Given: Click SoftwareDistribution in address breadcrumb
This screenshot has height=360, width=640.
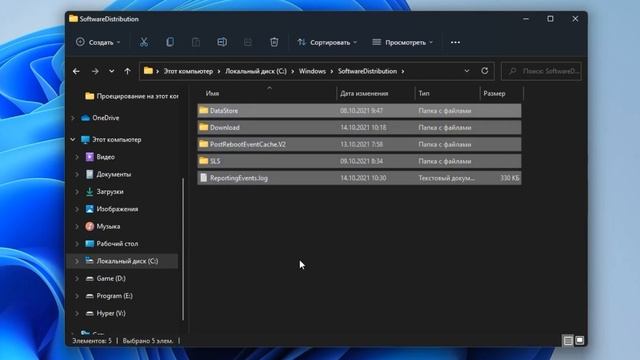Looking at the screenshot, I should (367, 71).
